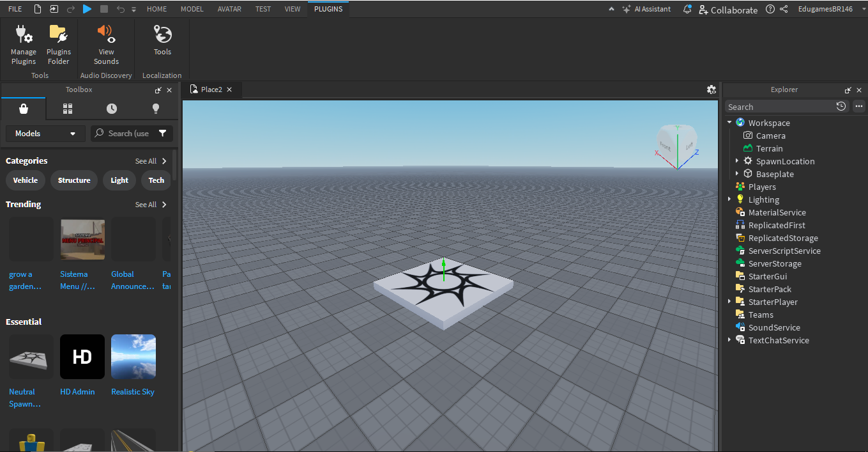Screen dimensions: 868x452
Task: Open the notifications bell
Action: (x=687, y=9)
